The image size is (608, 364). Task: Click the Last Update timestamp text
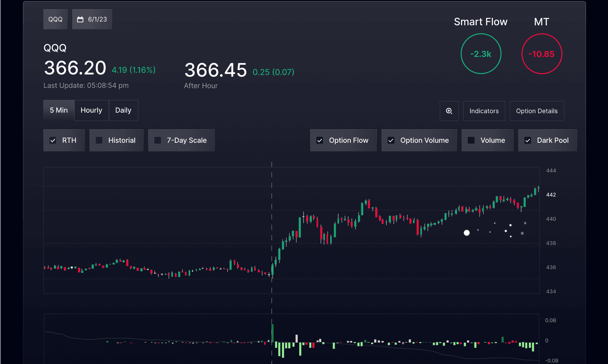(x=86, y=85)
